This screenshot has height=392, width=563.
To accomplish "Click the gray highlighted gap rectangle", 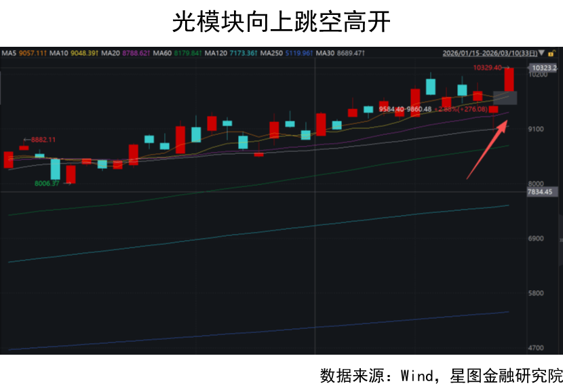I will click(x=509, y=98).
